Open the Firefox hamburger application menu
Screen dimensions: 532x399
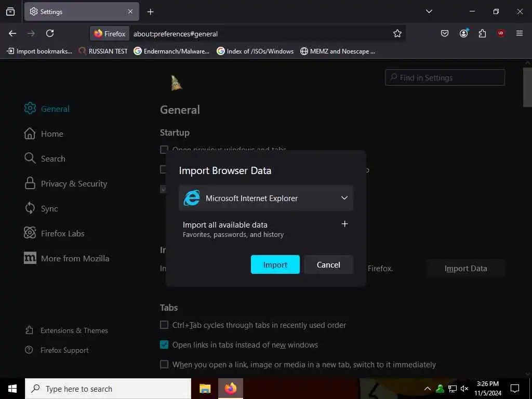[520, 33]
